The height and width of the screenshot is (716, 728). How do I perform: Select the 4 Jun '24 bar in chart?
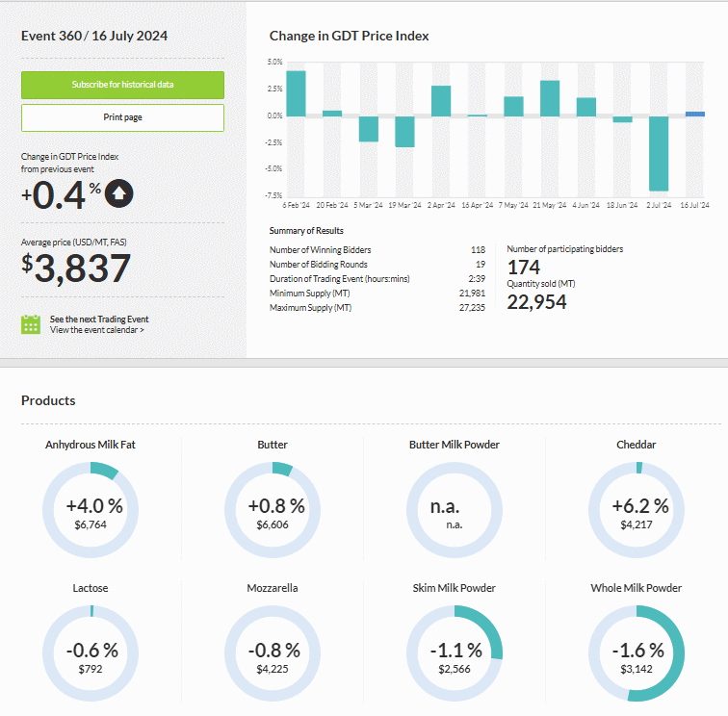pos(585,107)
